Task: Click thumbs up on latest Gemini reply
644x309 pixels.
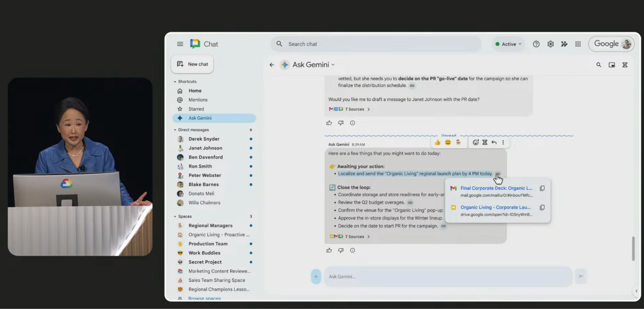Action: coord(329,251)
